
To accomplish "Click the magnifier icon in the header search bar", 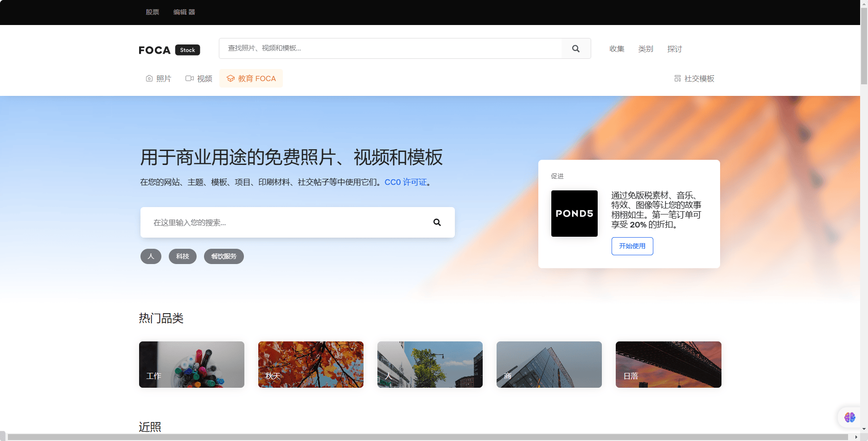I will click(575, 49).
